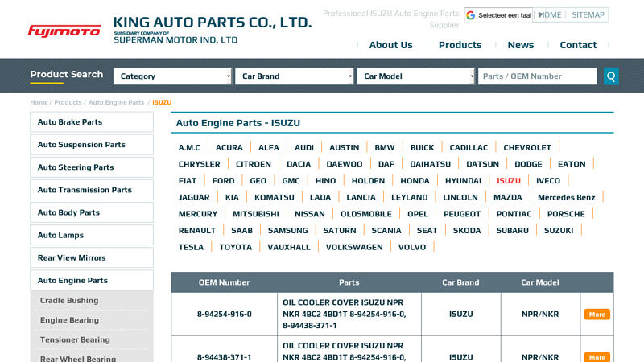644x362 pixels.
Task: Select Auto Steering Parts category
Action: click(x=92, y=167)
